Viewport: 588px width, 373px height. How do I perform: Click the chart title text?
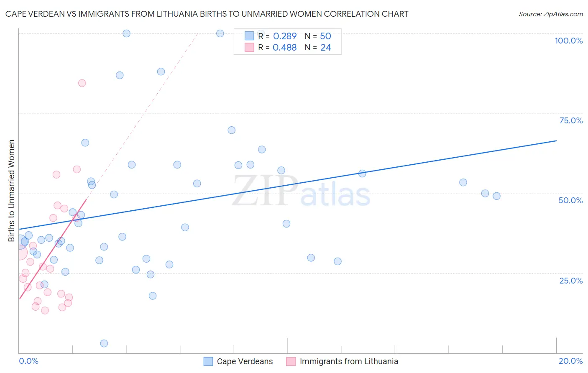(x=207, y=14)
